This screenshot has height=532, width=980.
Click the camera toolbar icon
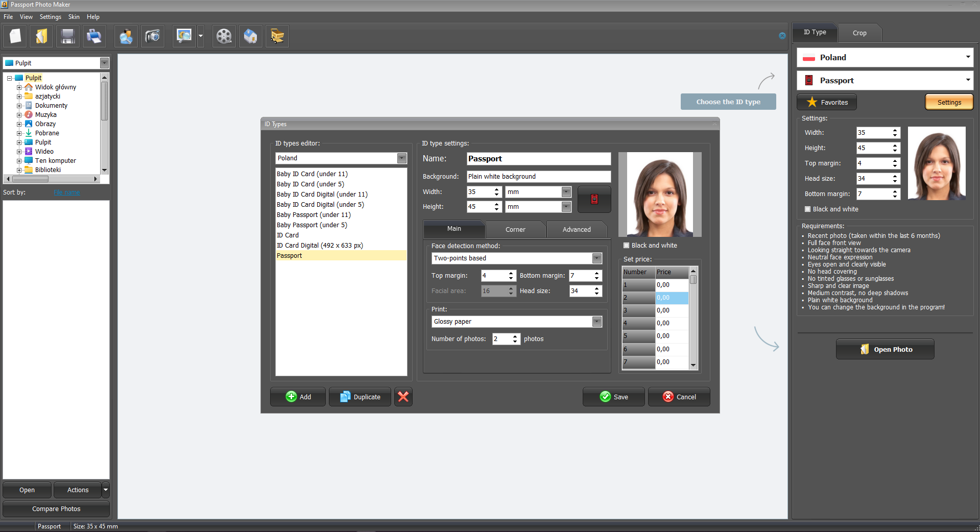coord(152,36)
